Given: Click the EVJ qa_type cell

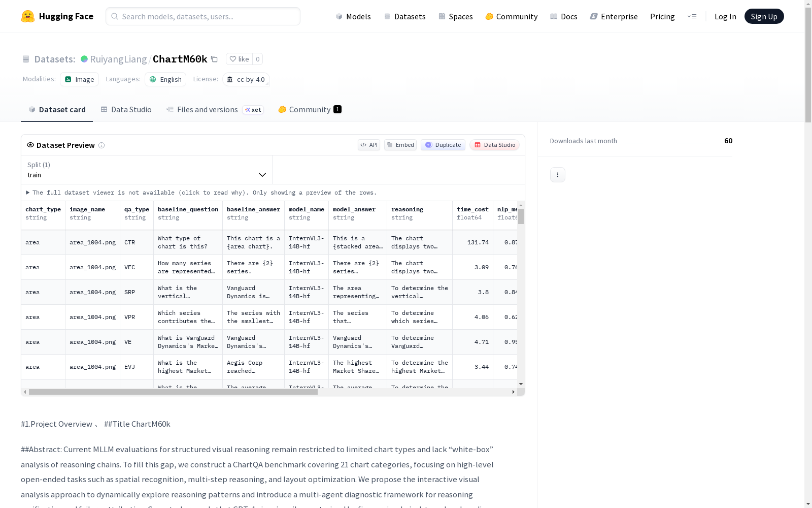Looking at the screenshot, I should click(137, 367).
